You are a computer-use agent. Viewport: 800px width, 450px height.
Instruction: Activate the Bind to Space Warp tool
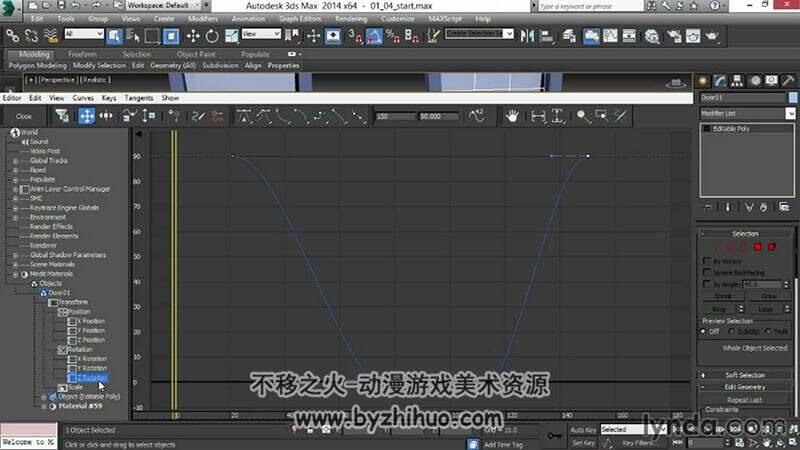pyautogui.click(x=51, y=35)
